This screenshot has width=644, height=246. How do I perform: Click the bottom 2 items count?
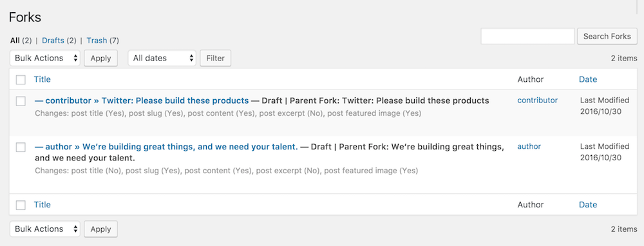click(624, 229)
